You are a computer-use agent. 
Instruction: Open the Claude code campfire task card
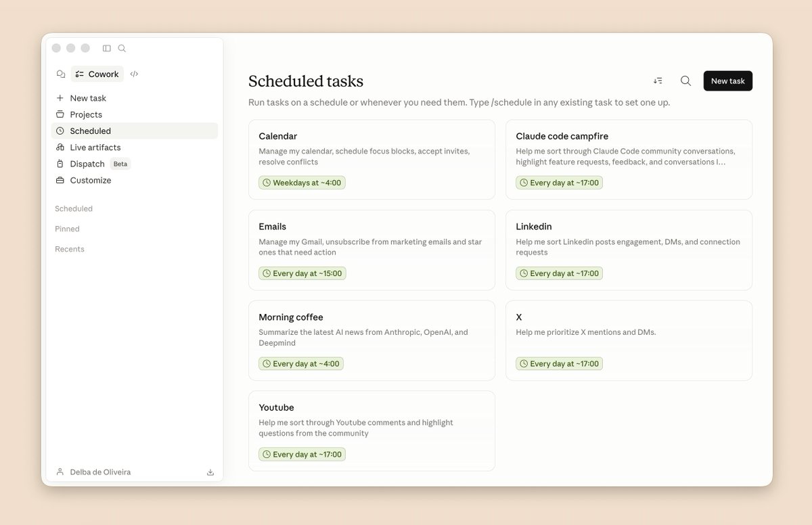click(629, 160)
